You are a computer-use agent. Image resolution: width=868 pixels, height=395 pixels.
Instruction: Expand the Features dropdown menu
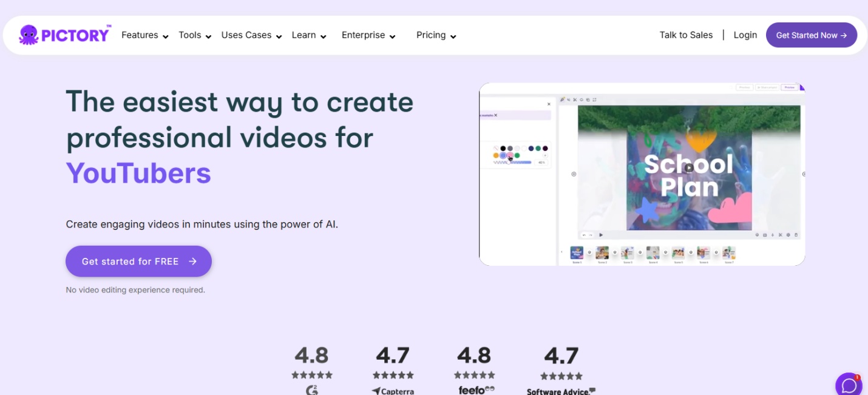(144, 35)
